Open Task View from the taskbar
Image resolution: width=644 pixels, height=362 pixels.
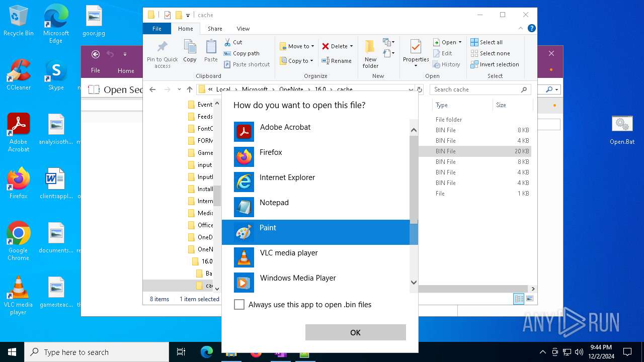pyautogui.click(x=181, y=352)
